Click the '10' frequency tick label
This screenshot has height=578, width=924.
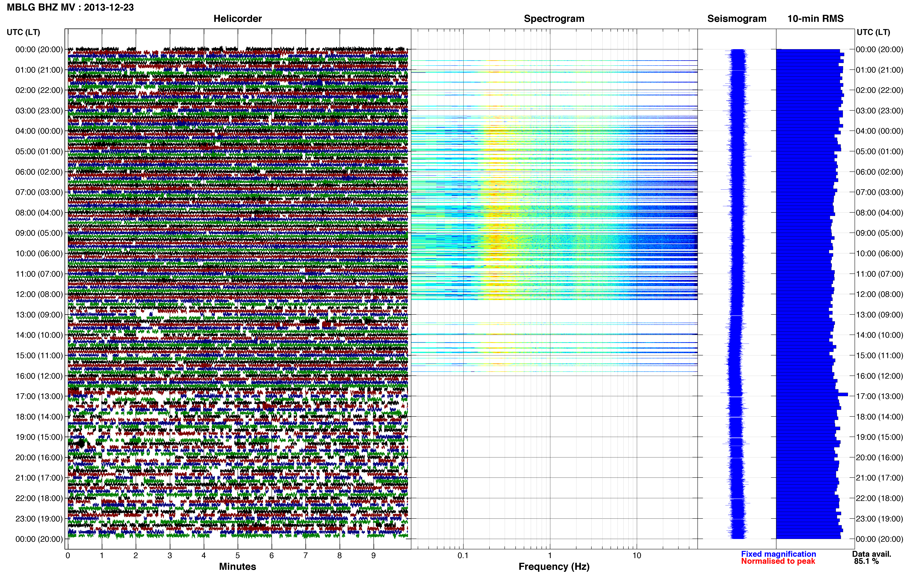(637, 555)
